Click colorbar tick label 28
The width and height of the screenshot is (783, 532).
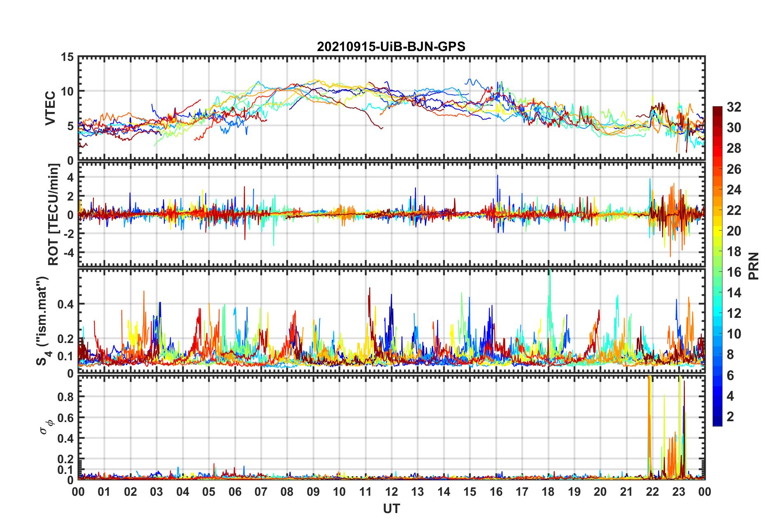pos(734,148)
